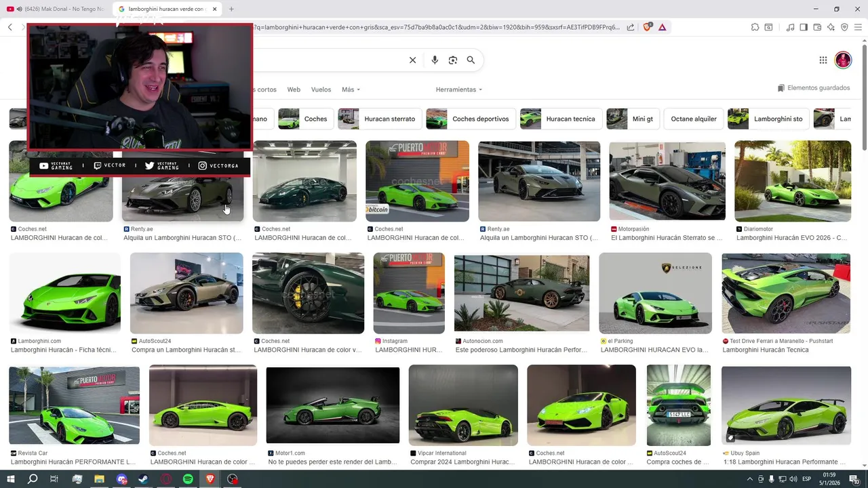Open Opera from the taskbar
The width and height of the screenshot is (868, 488).
click(x=165, y=479)
